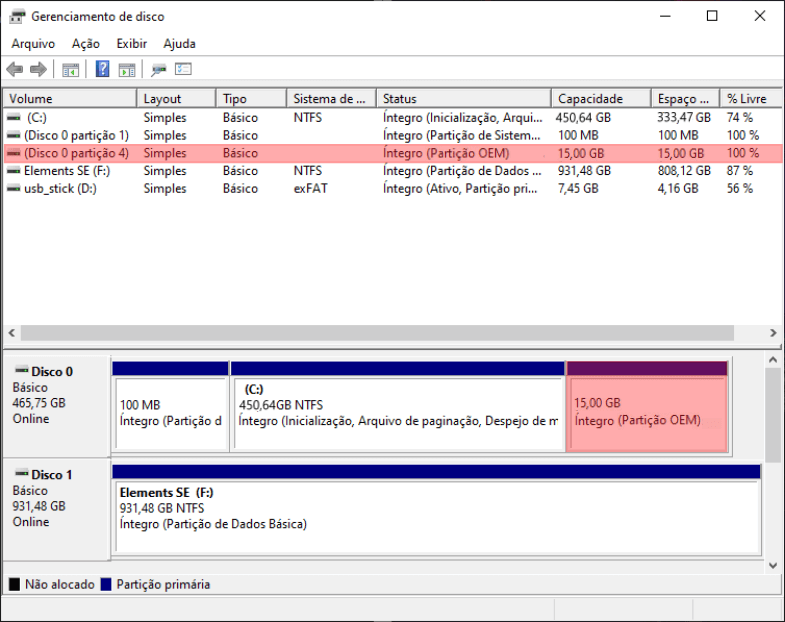
Task: Open the Arquivo menu
Action: click(x=33, y=44)
